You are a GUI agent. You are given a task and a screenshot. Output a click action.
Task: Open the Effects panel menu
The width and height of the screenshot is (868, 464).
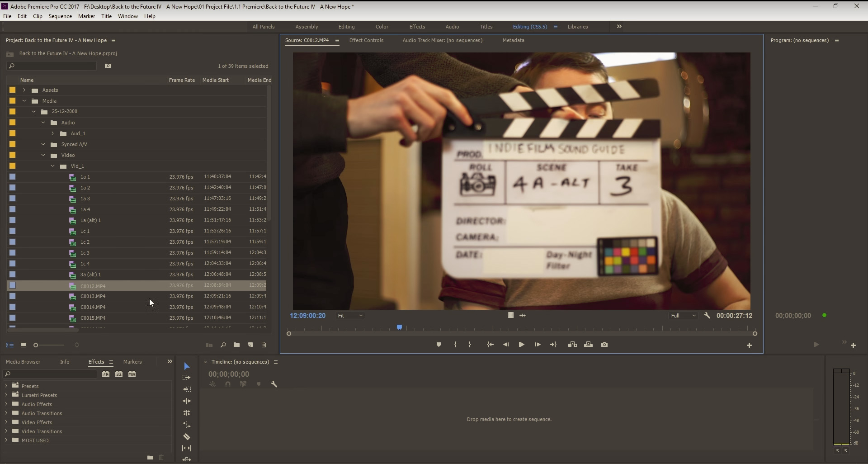(x=111, y=362)
